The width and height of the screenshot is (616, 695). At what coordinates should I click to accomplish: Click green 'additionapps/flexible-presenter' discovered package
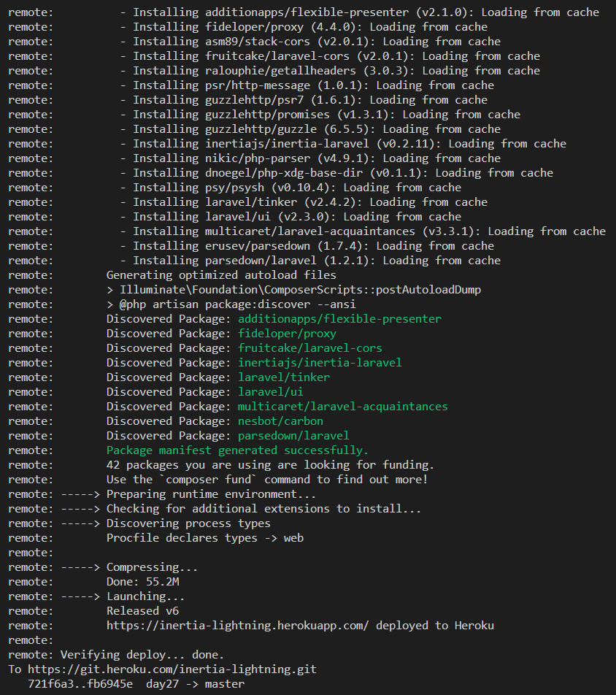tap(339, 319)
